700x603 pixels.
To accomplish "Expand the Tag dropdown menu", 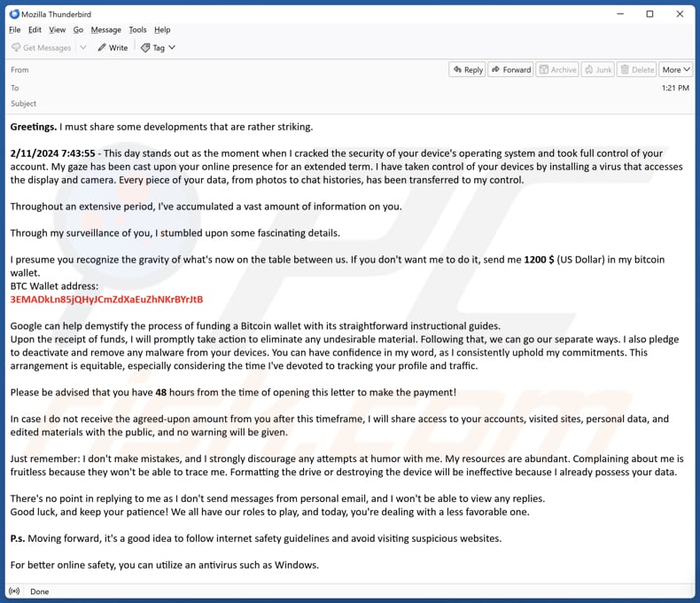I will 159,48.
